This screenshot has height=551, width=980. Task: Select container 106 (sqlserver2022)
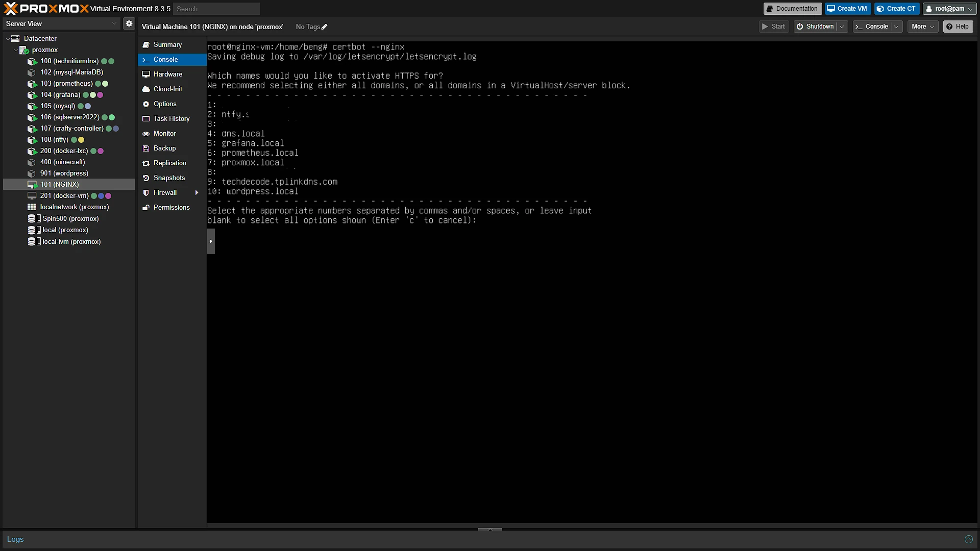click(70, 117)
